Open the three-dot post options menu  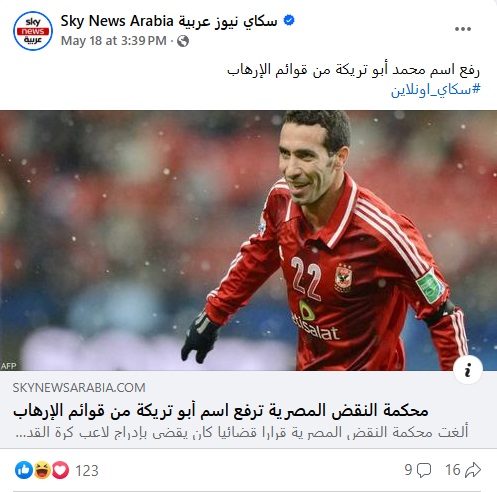pos(463,29)
